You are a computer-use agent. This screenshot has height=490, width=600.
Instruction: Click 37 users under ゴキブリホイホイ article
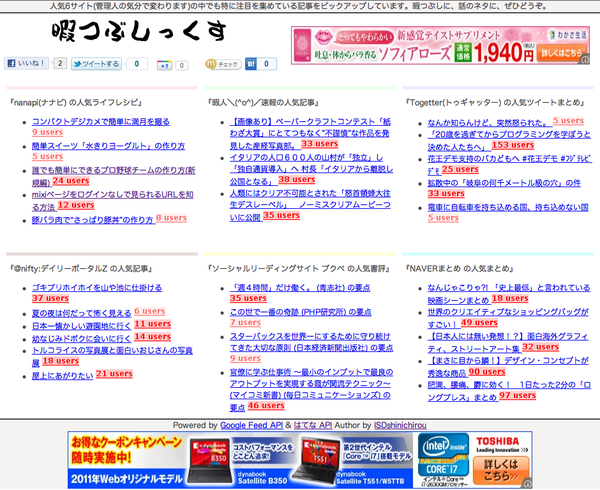[50, 298]
